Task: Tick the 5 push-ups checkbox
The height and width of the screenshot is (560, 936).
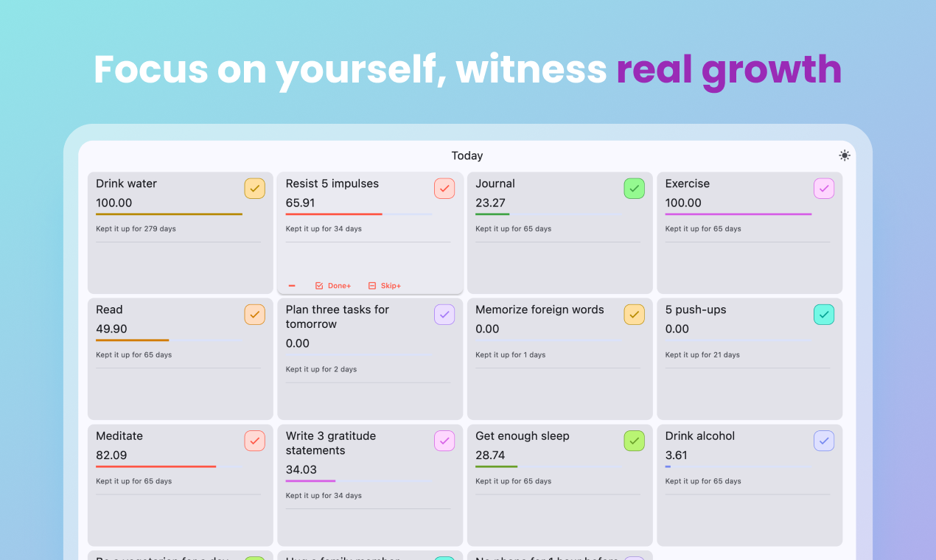Action: point(824,315)
